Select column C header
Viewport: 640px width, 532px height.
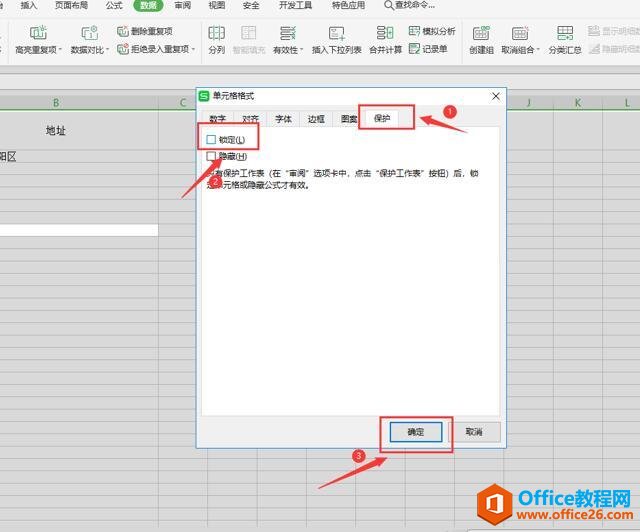click(183, 103)
